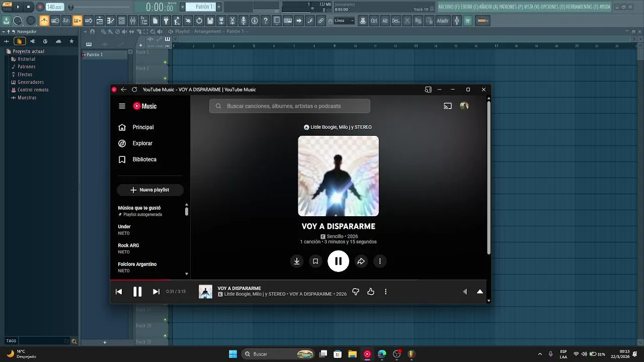Click the album download icon

[x=297, y=261]
